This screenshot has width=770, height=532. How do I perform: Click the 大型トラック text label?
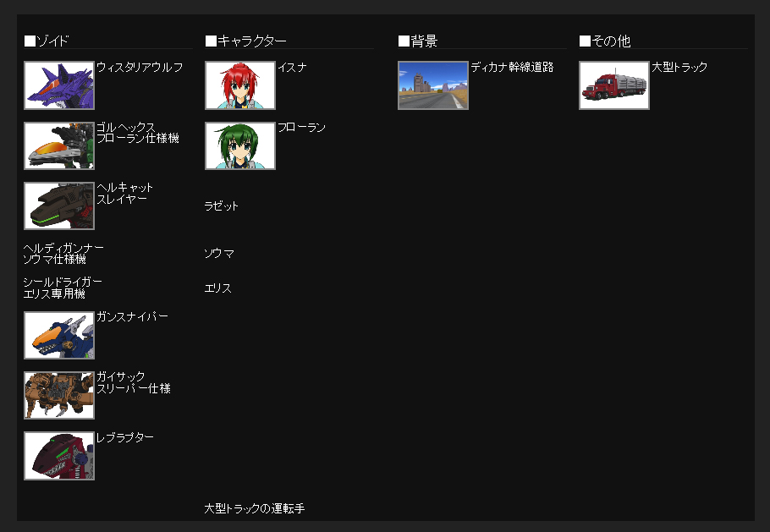[679, 67]
